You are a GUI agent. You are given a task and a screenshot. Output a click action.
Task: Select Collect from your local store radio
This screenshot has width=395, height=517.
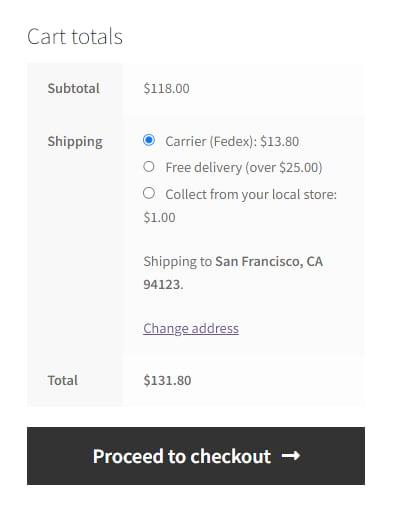coord(149,193)
